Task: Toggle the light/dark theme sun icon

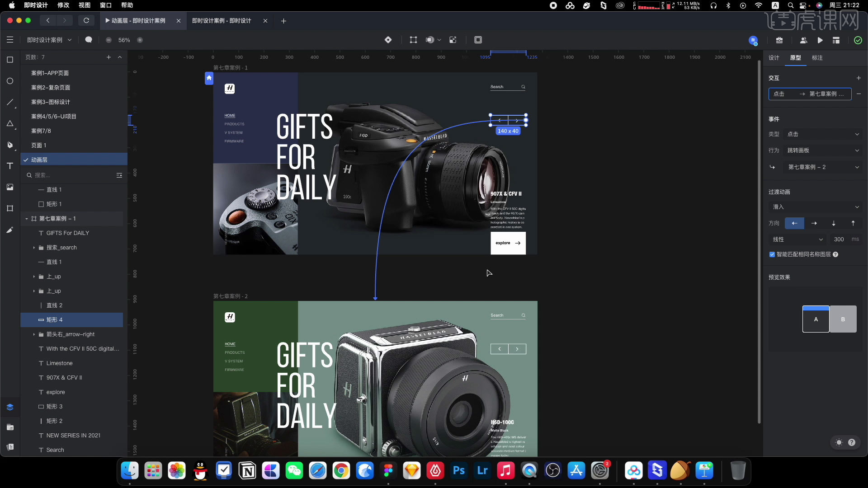Action: click(839, 442)
